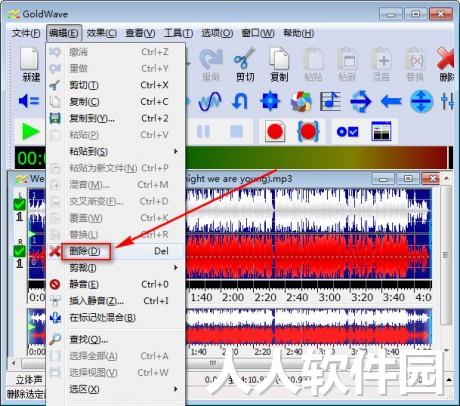460x406 pixels.
Task: Click the record selection button with braces
Action: tap(308, 132)
